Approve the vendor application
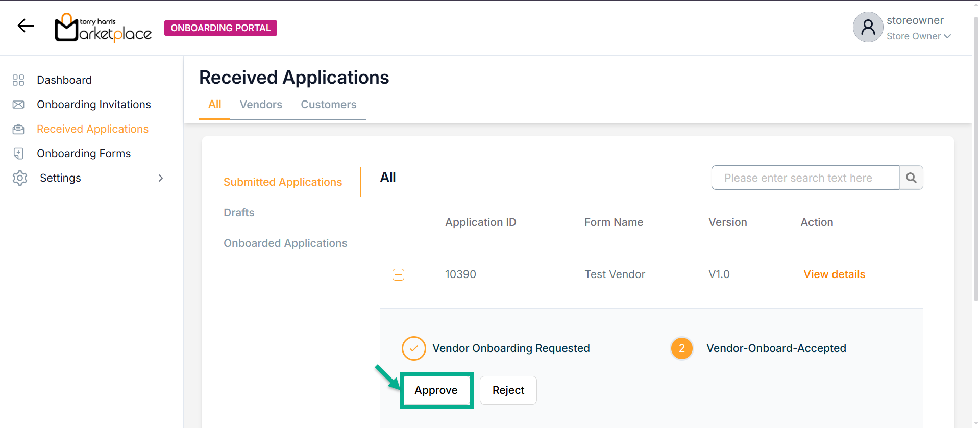 tap(436, 390)
